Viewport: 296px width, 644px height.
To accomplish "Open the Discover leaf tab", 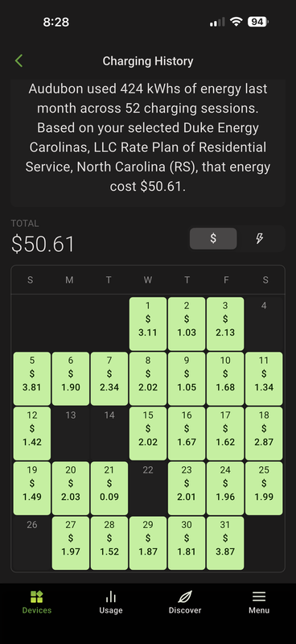I will click(185, 602).
